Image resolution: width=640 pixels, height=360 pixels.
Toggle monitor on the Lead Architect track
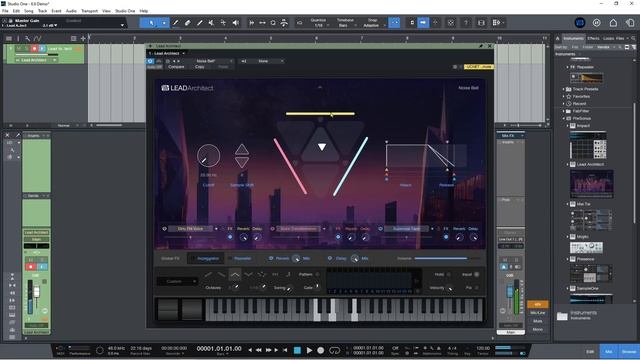42,49
